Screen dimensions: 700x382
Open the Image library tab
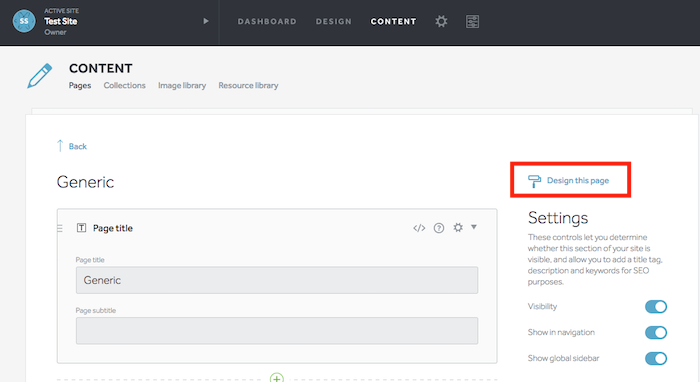tap(182, 85)
